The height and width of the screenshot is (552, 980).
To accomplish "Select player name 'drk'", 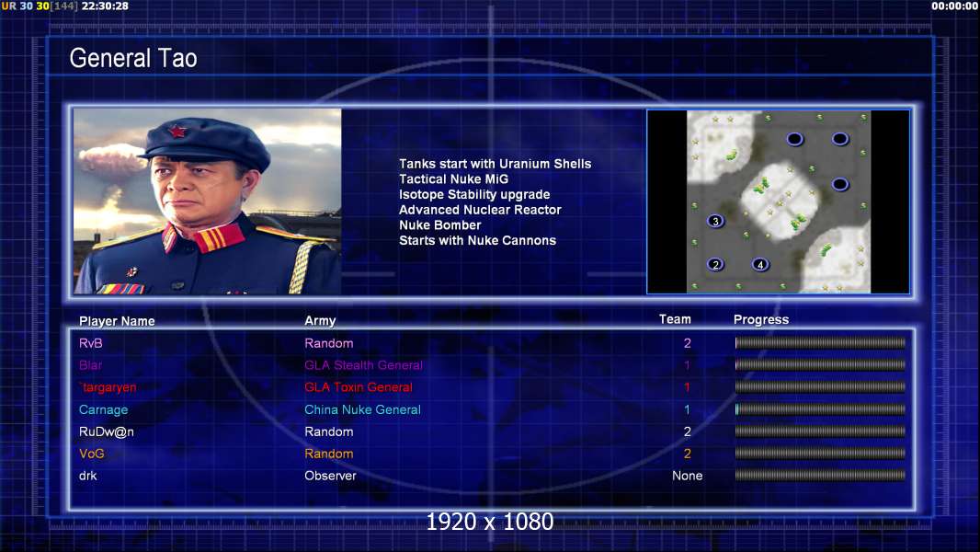I will [x=88, y=476].
